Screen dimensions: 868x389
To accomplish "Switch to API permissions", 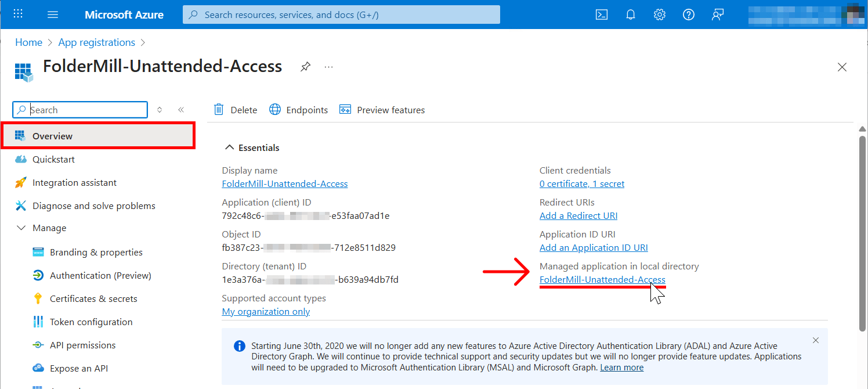I will [81, 345].
